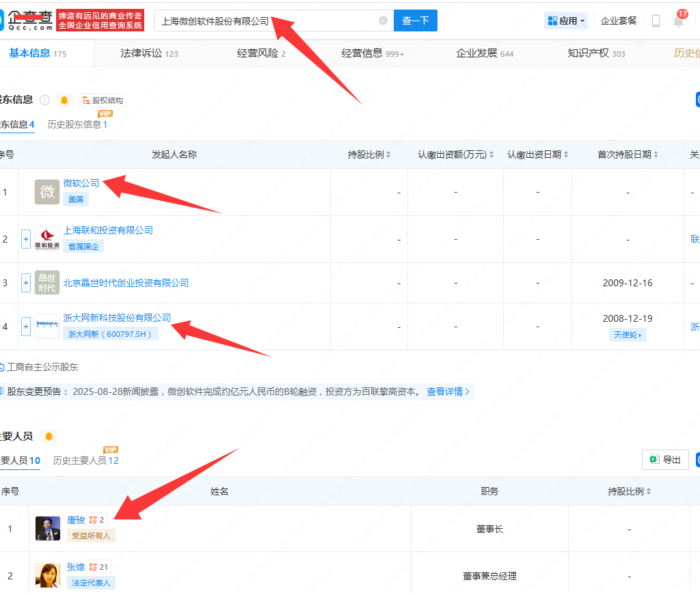Click the 企查查 red slogan banner
This screenshot has width=700, height=593.
tap(100, 20)
